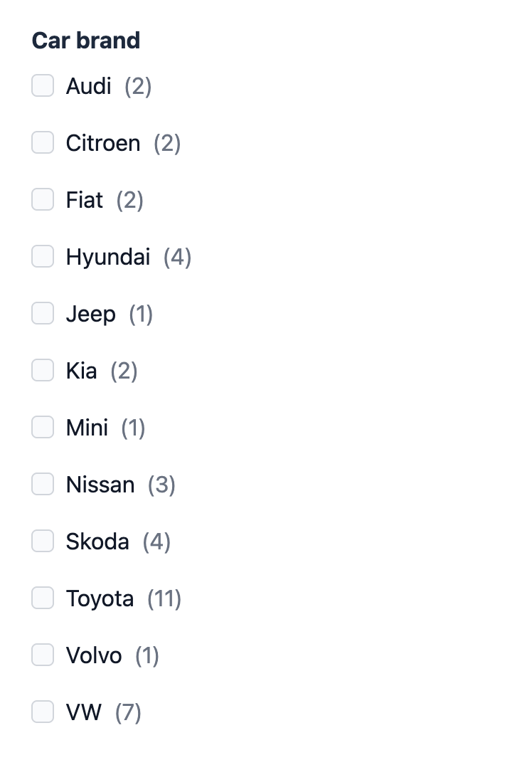
Task: Click the Car brand heading
Action: pyautogui.click(x=86, y=41)
